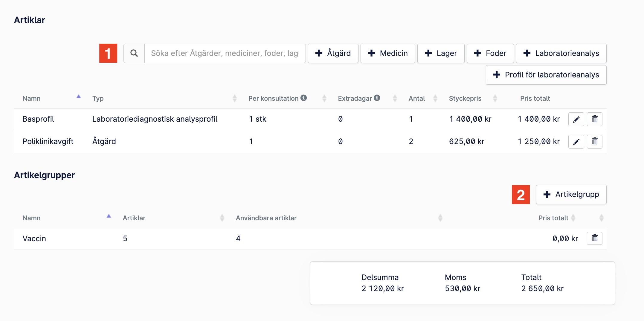Image resolution: width=644 pixels, height=321 pixels.
Task: Click the Antal value 2 for Poliklinikavgift
Action: pyautogui.click(x=411, y=141)
